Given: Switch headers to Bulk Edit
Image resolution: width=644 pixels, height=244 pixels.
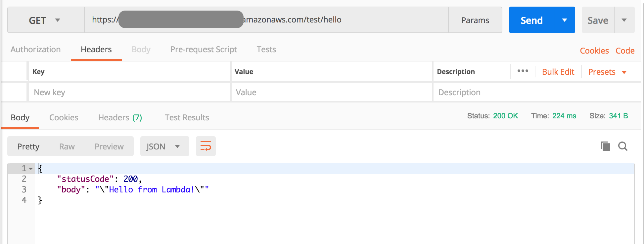Looking at the screenshot, I should click(x=558, y=72).
